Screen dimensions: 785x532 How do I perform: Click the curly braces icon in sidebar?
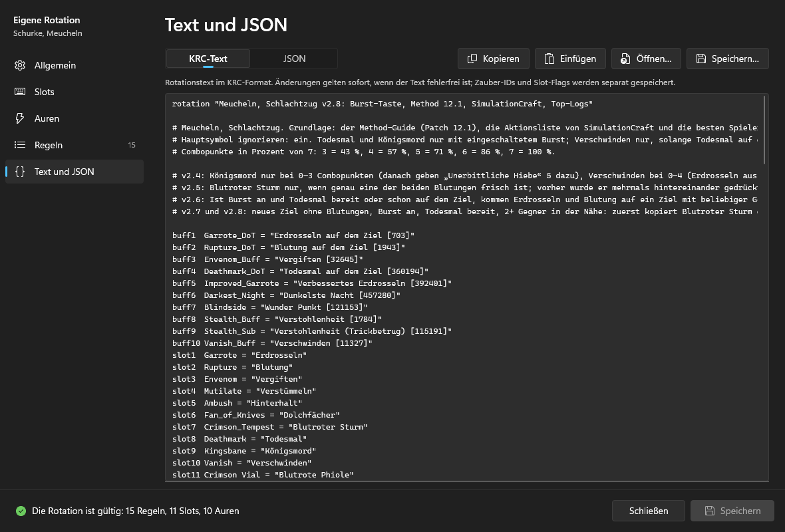pyautogui.click(x=20, y=171)
